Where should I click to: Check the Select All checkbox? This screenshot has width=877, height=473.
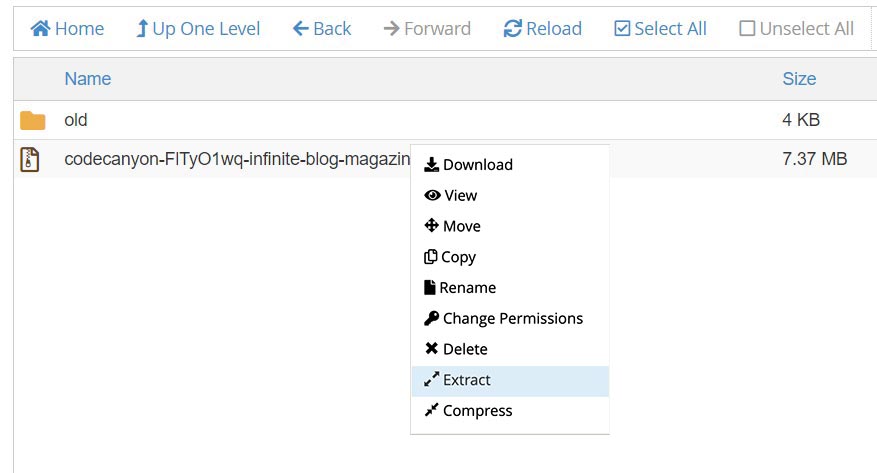point(622,29)
